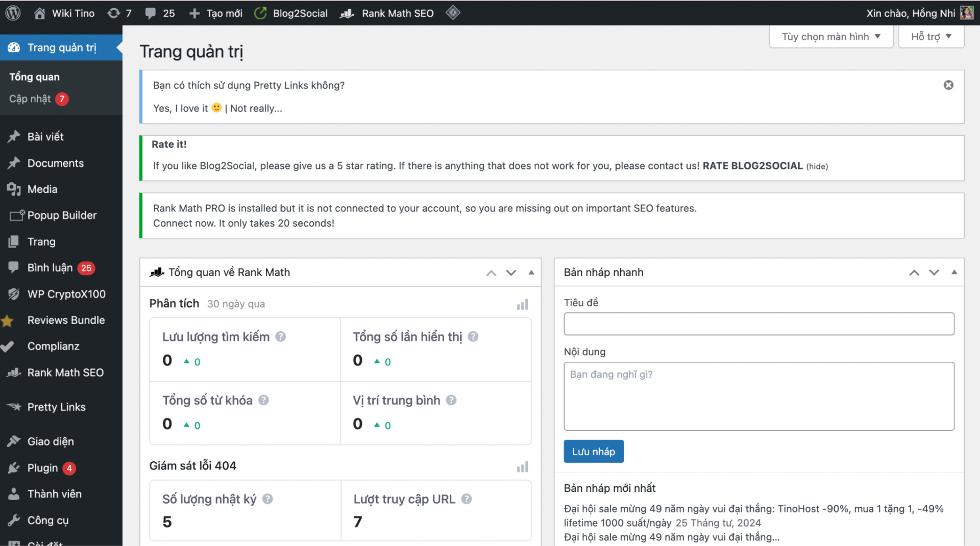This screenshot has height=546, width=980.
Task: Open the Media library icon
Action: (x=14, y=189)
